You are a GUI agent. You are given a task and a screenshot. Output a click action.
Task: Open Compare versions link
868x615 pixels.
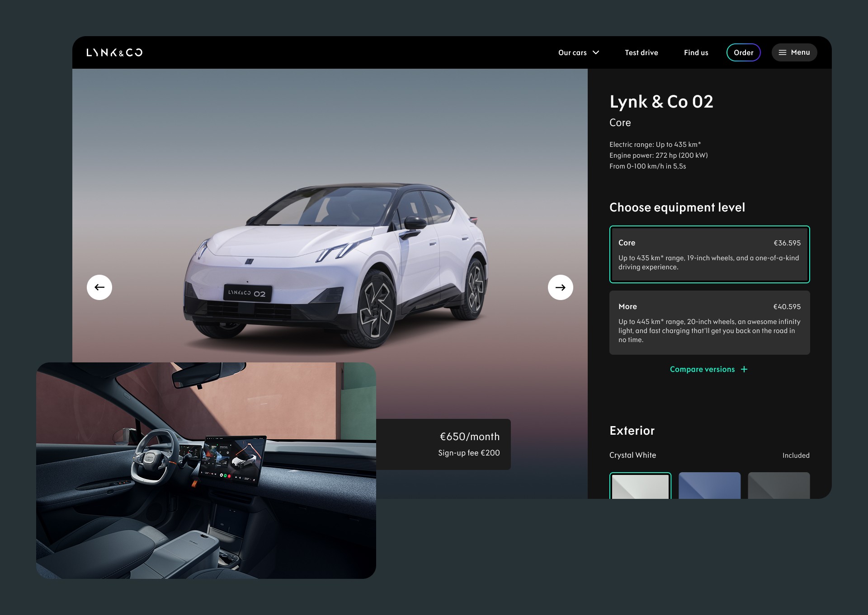point(709,369)
